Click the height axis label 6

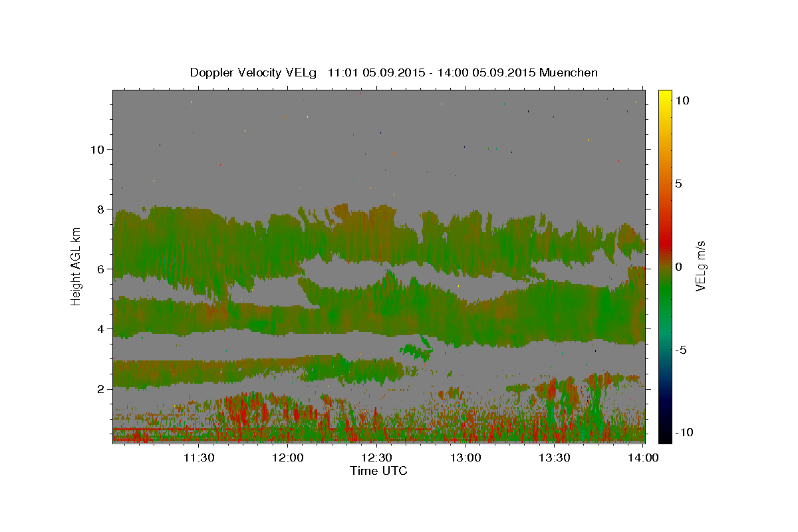coord(101,269)
